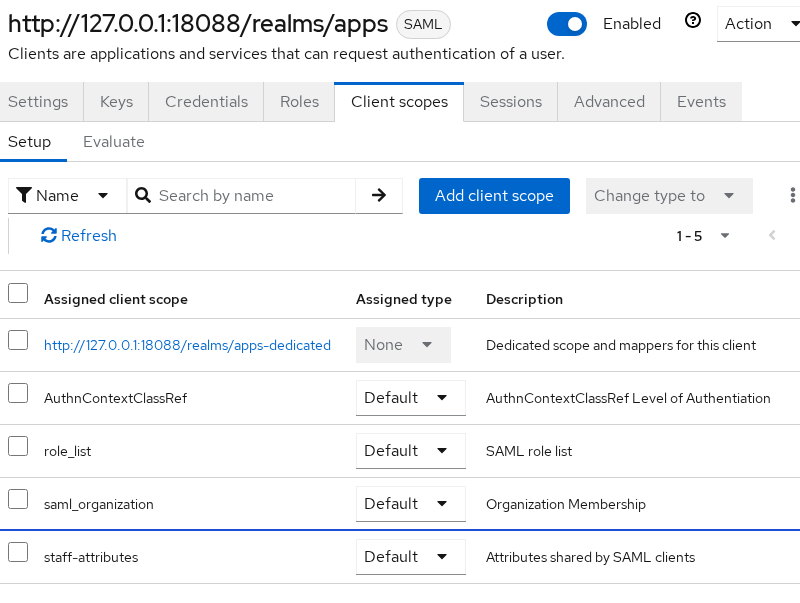The width and height of the screenshot is (800, 603).
Task: Go to previous page chevron
Action: (772, 235)
